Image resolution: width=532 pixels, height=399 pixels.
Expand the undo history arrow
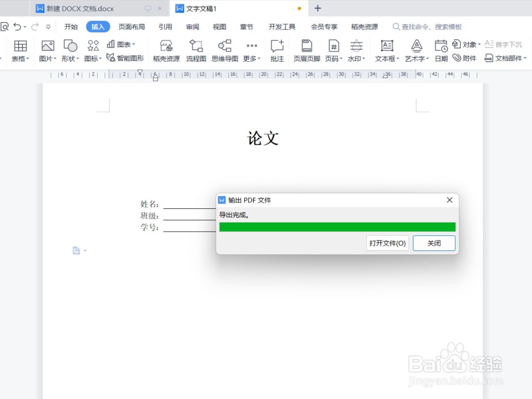tap(25, 27)
